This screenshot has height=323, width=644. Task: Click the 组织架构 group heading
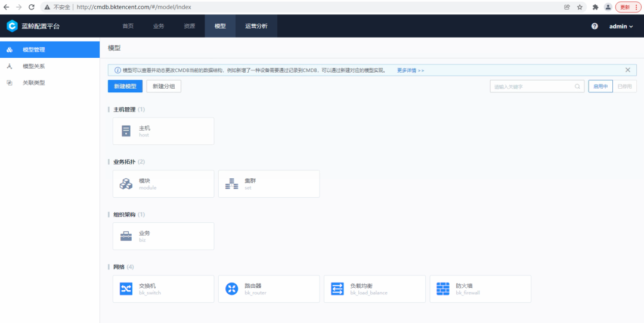(125, 214)
